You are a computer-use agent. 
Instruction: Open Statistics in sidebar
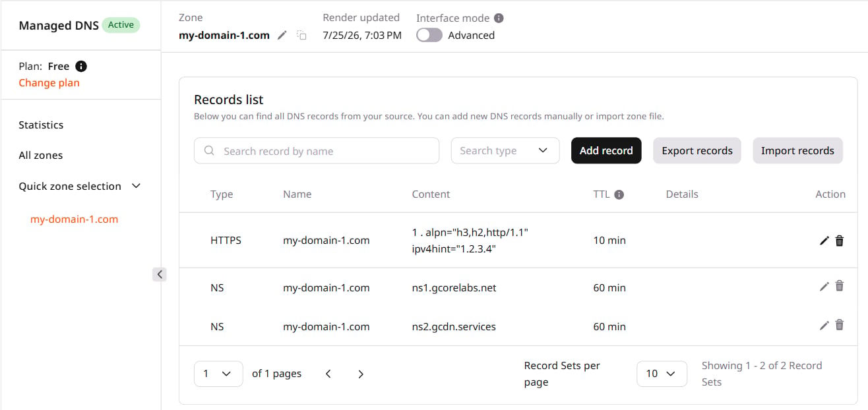pos(41,125)
